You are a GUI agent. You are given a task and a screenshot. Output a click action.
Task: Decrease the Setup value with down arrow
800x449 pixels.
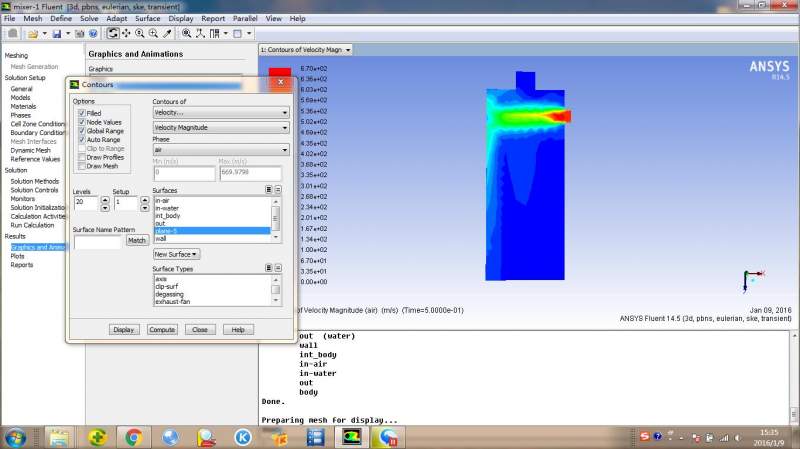(145, 208)
